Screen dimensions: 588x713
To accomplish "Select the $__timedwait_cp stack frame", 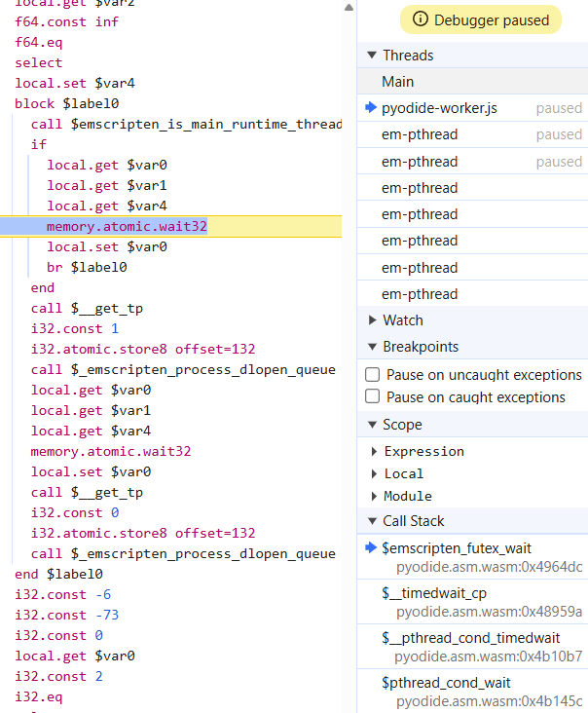I will (x=434, y=593).
